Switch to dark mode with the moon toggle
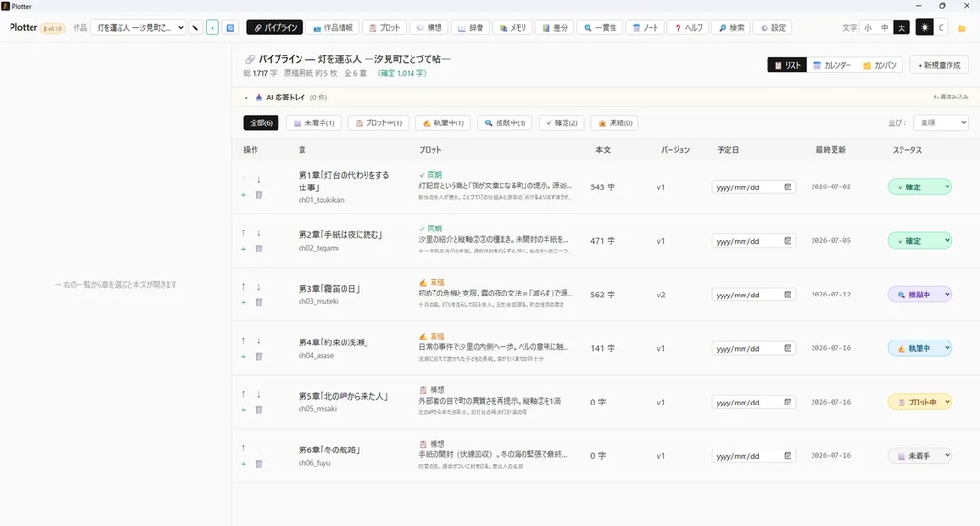980x526 pixels. pos(941,28)
